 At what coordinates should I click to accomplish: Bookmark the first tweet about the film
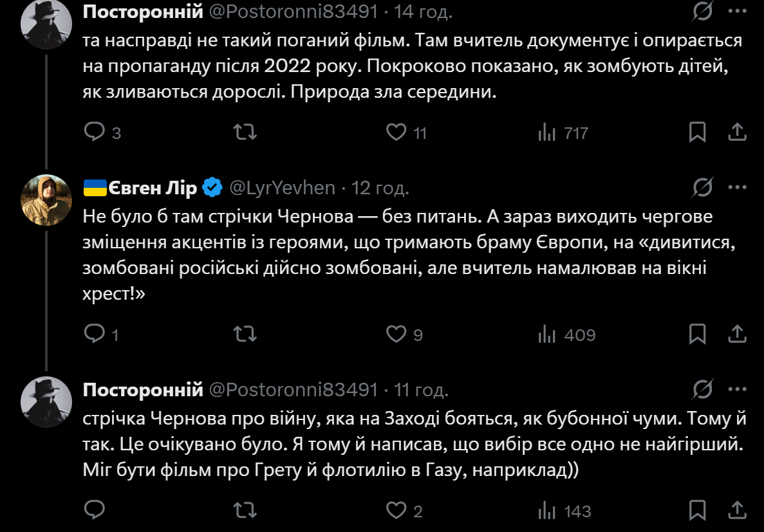(697, 132)
